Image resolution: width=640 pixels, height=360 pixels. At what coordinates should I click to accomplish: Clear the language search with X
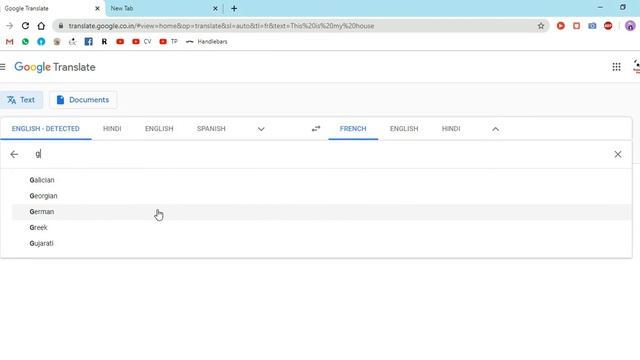click(x=618, y=154)
